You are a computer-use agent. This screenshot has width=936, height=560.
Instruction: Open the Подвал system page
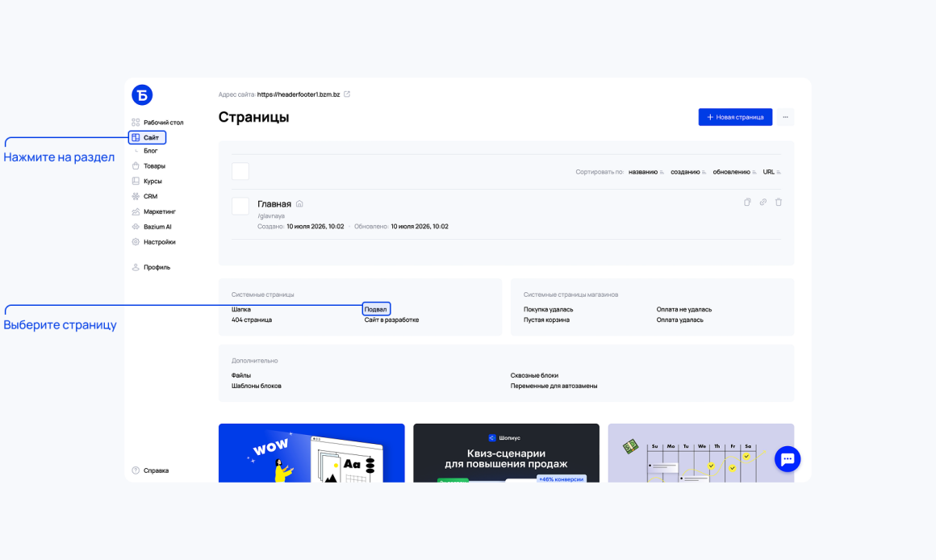coord(376,309)
